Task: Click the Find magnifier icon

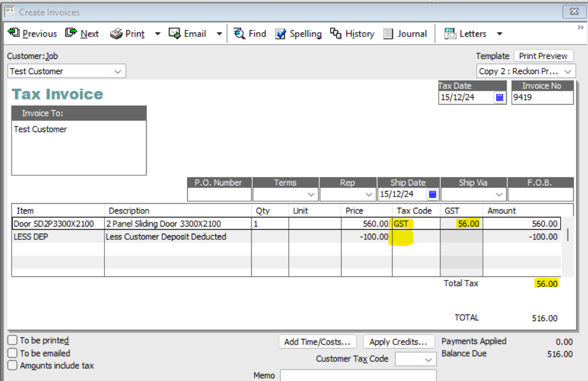Action: (239, 34)
